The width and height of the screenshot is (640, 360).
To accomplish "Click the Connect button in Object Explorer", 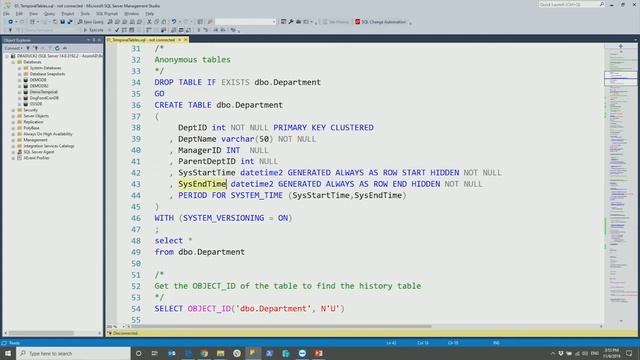I will point(13,48).
